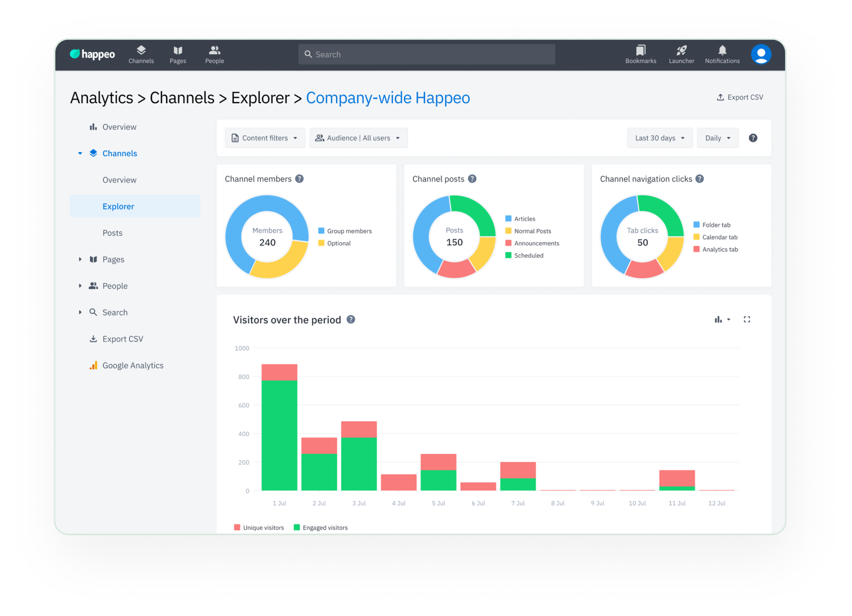Open the chart type dropdown for visitors
The image size is (852, 616).
coord(723,319)
